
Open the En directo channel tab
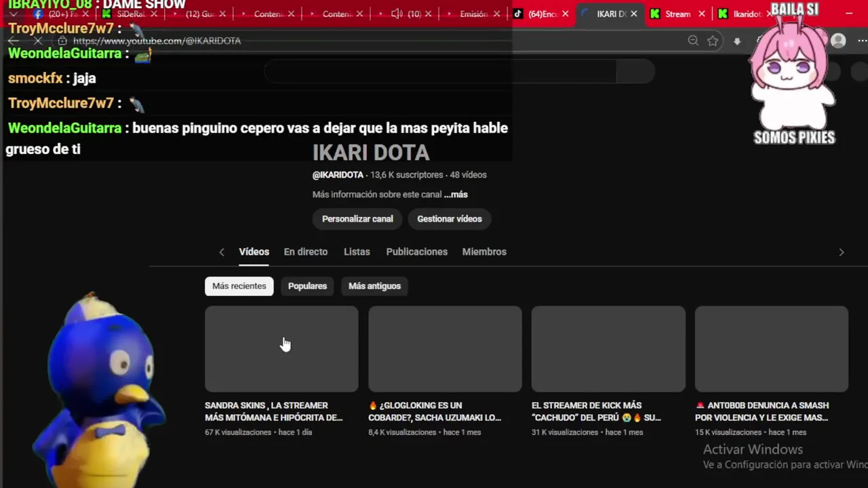point(305,251)
